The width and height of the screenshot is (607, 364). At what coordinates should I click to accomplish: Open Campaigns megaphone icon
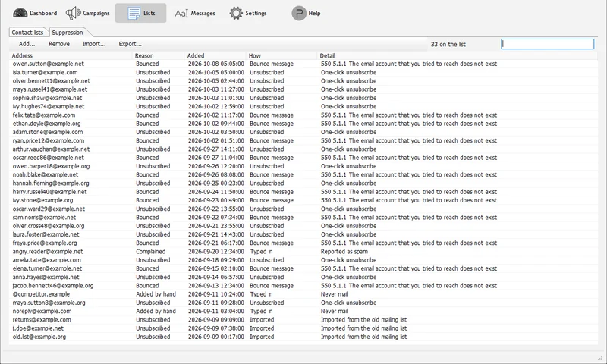[x=73, y=13]
